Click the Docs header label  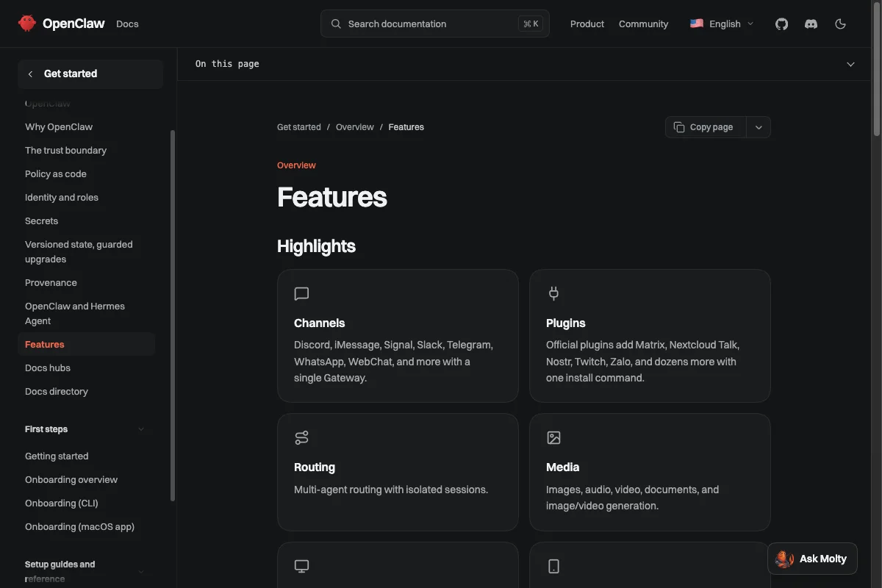(x=127, y=24)
